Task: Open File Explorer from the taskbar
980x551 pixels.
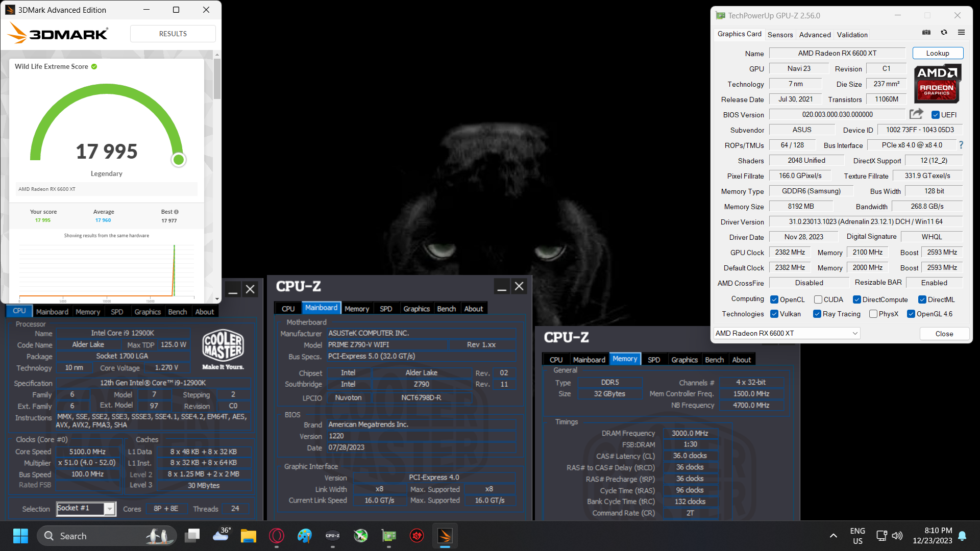Action: tap(249, 536)
